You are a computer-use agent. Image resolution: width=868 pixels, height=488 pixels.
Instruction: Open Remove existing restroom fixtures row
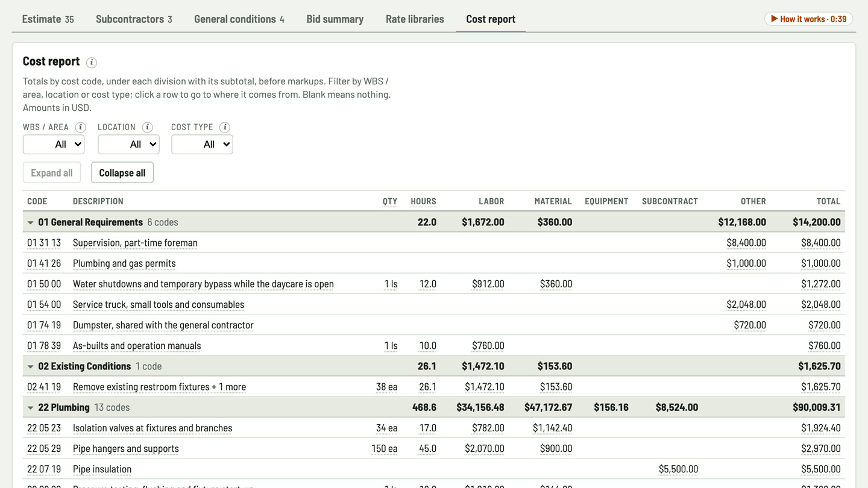tap(434, 387)
